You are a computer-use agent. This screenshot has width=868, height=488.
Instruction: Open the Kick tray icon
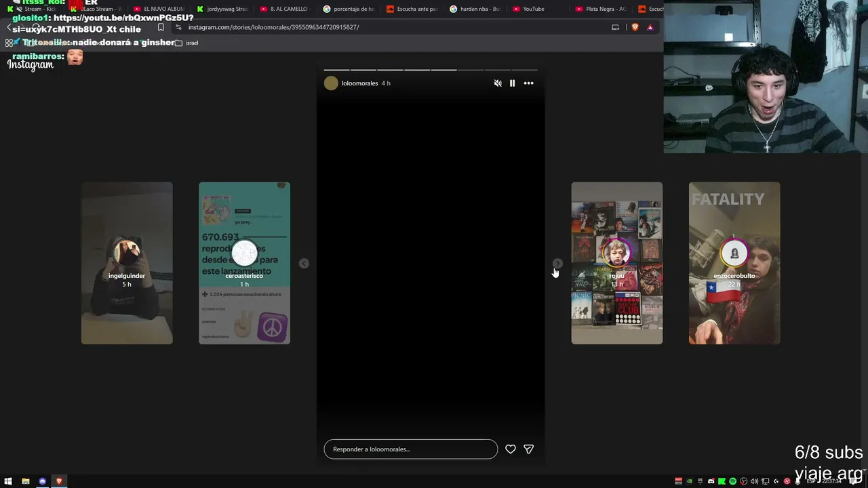722,481
